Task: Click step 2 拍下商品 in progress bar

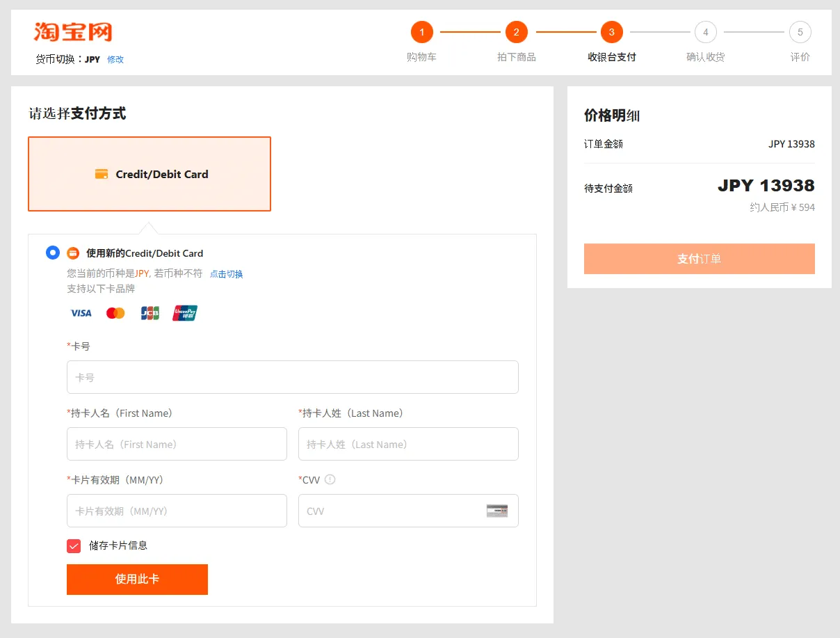Action: point(516,32)
